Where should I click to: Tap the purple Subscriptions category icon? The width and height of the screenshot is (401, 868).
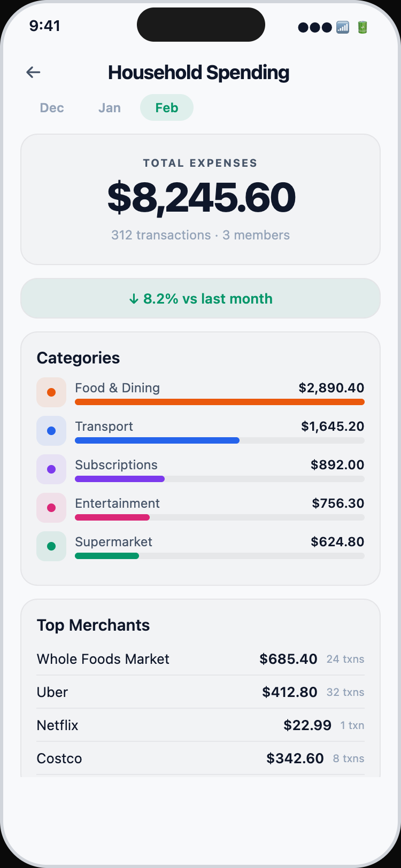tap(51, 469)
